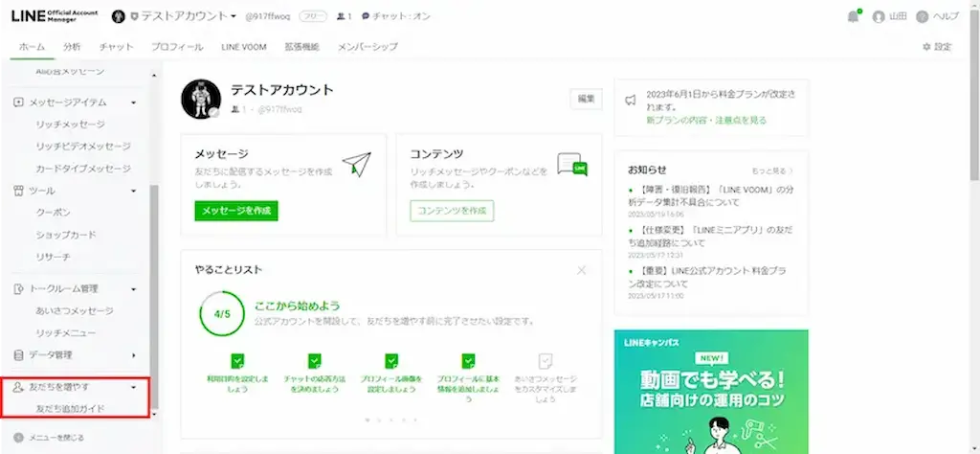Click the 利用目的を設定しましょう check icon
This screenshot has width=980, height=454.
point(237,361)
